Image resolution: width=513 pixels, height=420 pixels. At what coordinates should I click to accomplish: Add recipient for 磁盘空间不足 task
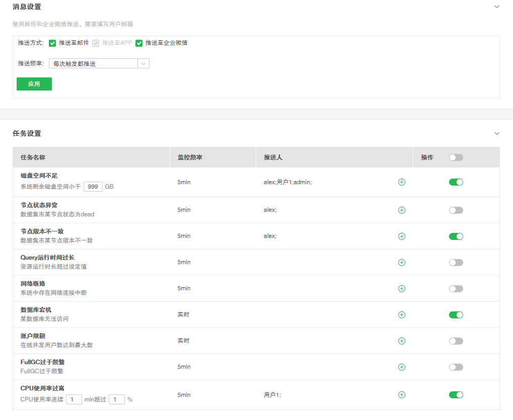tap(402, 182)
